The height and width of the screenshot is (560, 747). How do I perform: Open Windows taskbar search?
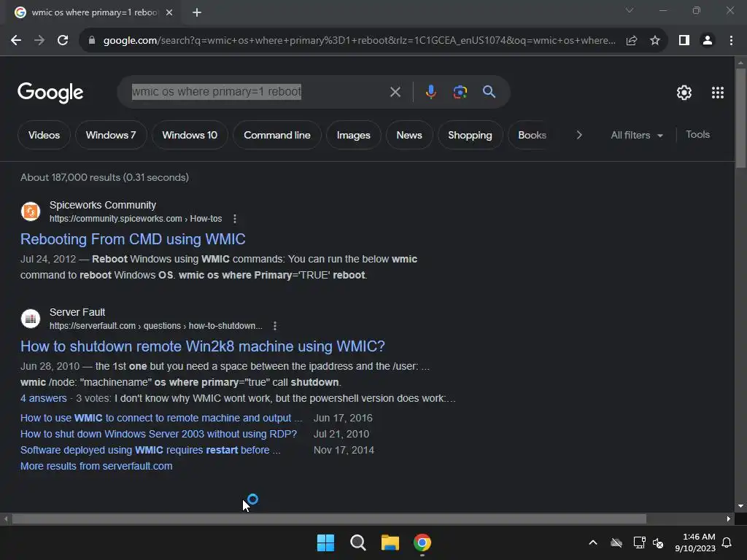click(x=357, y=542)
